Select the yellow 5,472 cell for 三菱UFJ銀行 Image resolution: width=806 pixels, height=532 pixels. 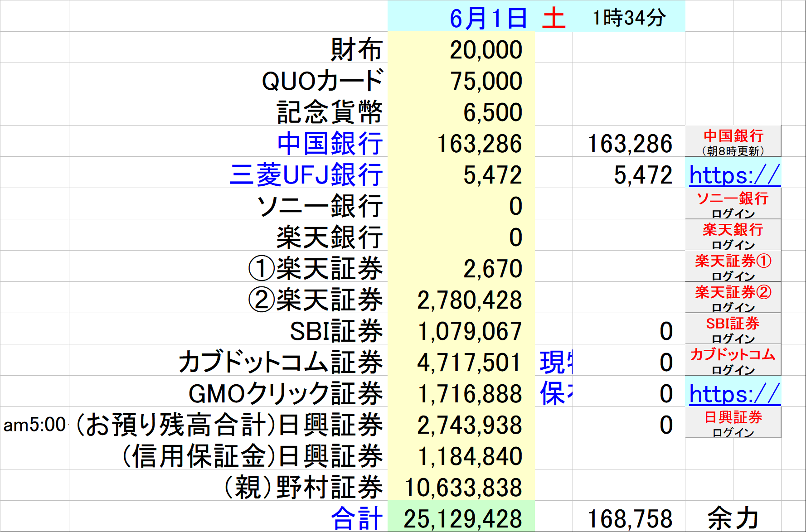point(461,173)
